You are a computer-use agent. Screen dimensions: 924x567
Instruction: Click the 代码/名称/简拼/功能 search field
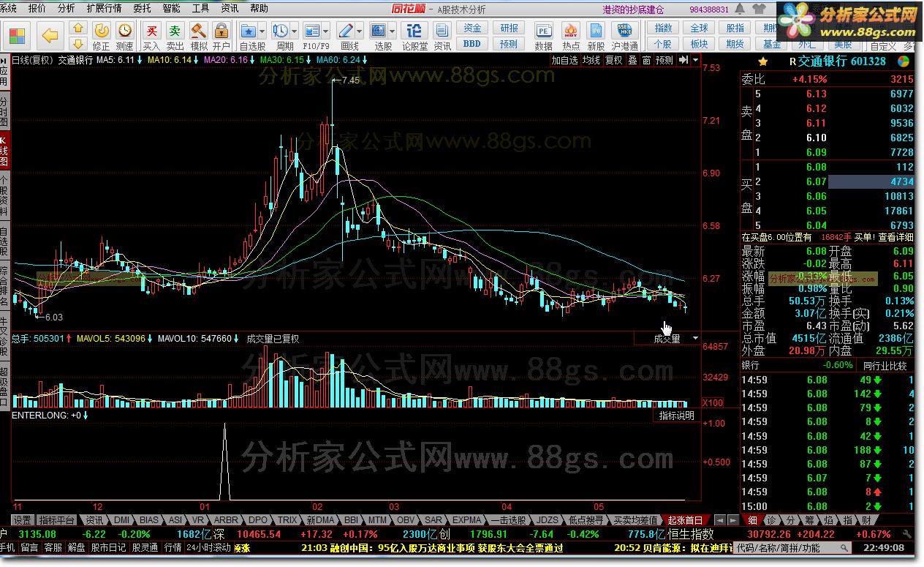pos(793,547)
